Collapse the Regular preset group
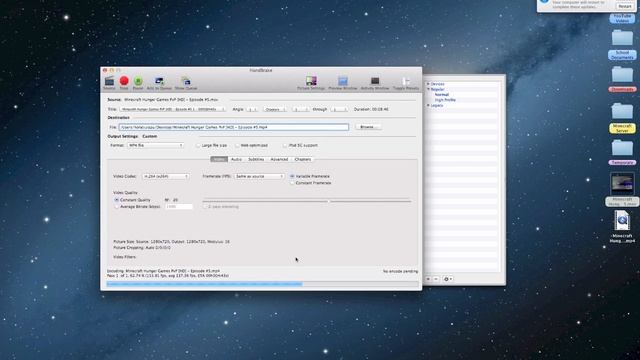This screenshot has width=640, height=360. point(428,89)
